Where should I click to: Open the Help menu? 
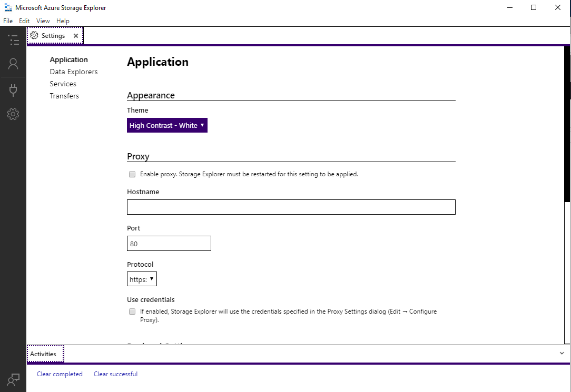pos(63,21)
